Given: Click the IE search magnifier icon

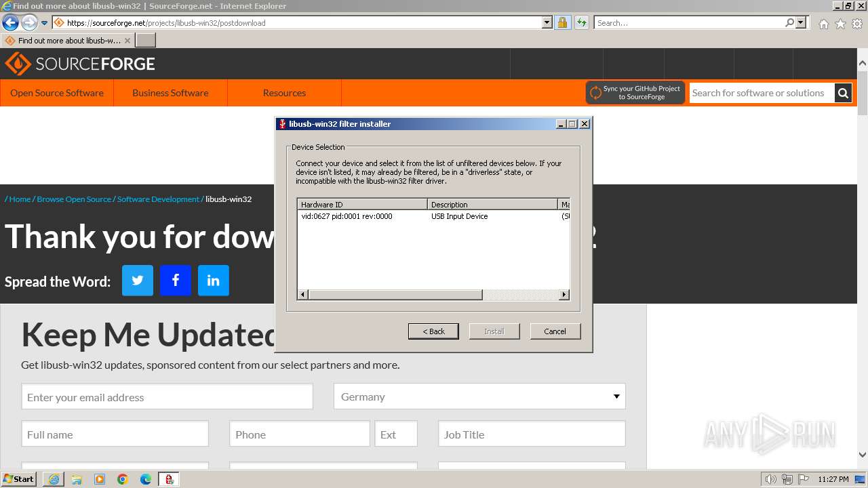Looking at the screenshot, I should [x=789, y=22].
